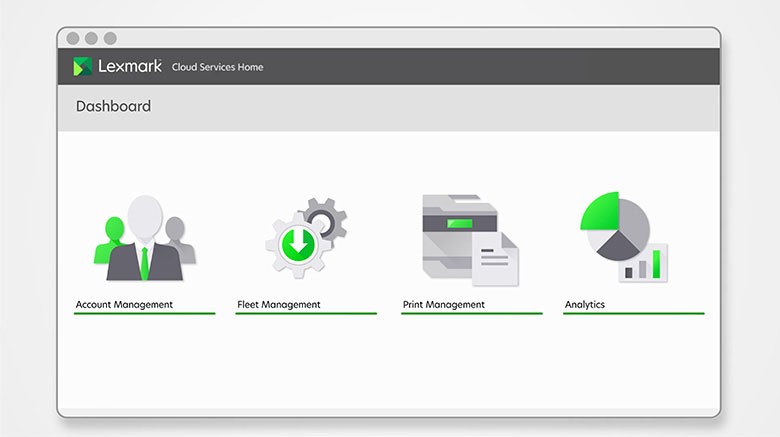Screen dimensions: 780x437
Task: Click the rightmost window control dot
Action: [x=110, y=38]
